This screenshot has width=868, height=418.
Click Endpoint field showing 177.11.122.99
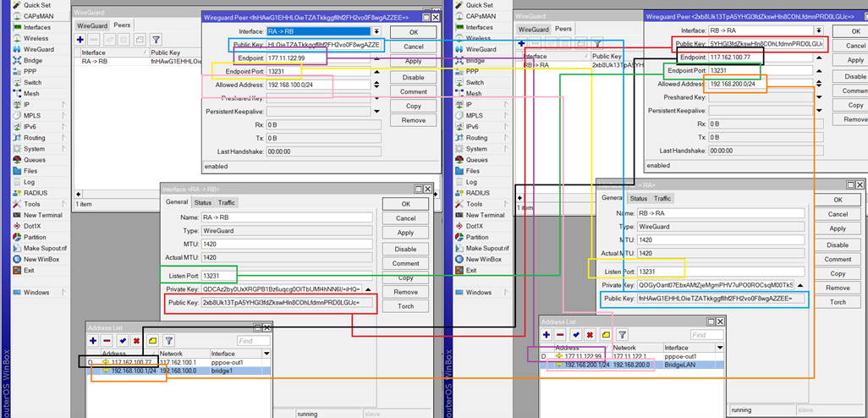click(x=318, y=58)
